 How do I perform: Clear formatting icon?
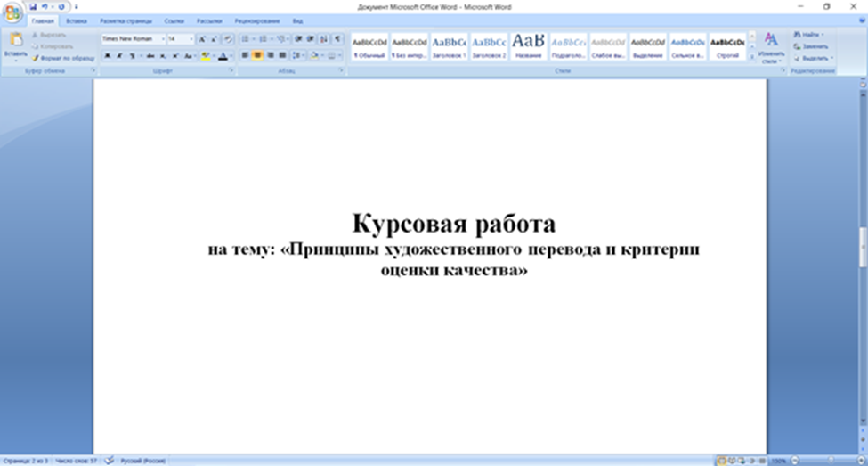tap(228, 39)
